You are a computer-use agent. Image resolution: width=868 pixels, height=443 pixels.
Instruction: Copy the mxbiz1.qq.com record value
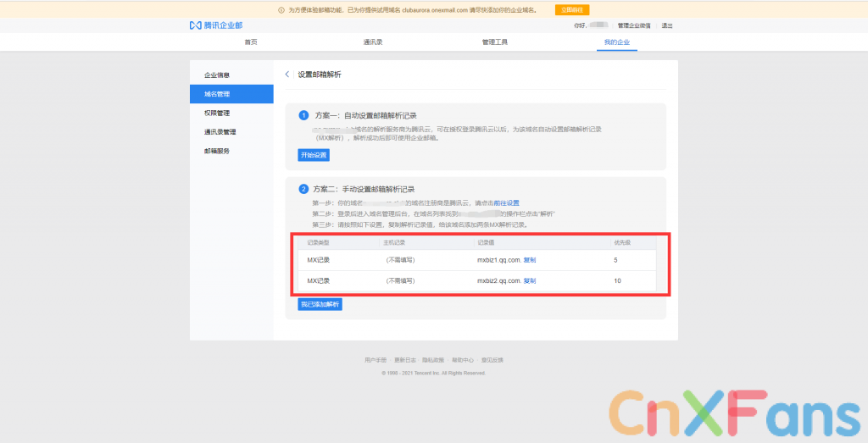coord(530,260)
